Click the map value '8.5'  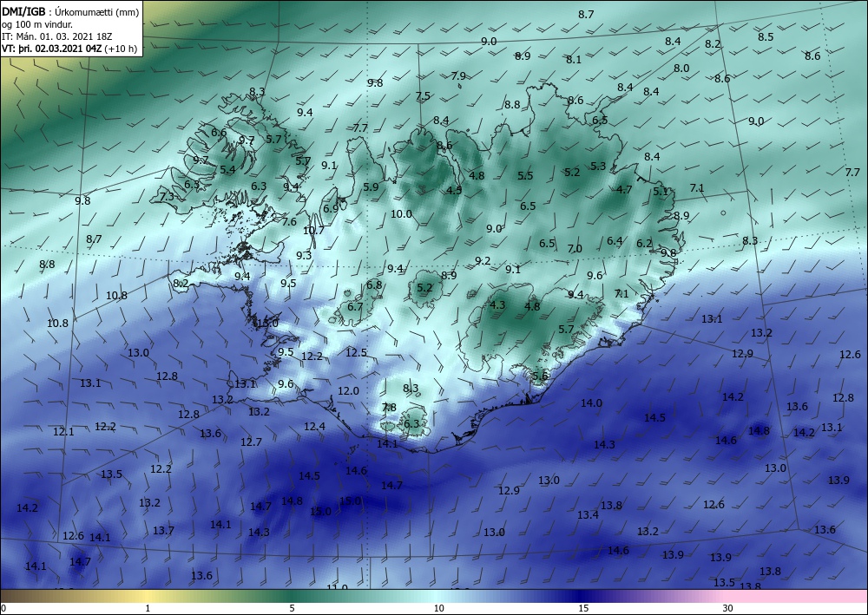[x=766, y=37]
